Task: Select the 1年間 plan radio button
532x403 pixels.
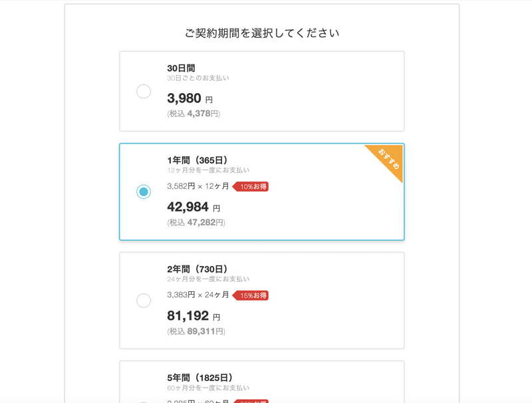Action: 144,192
